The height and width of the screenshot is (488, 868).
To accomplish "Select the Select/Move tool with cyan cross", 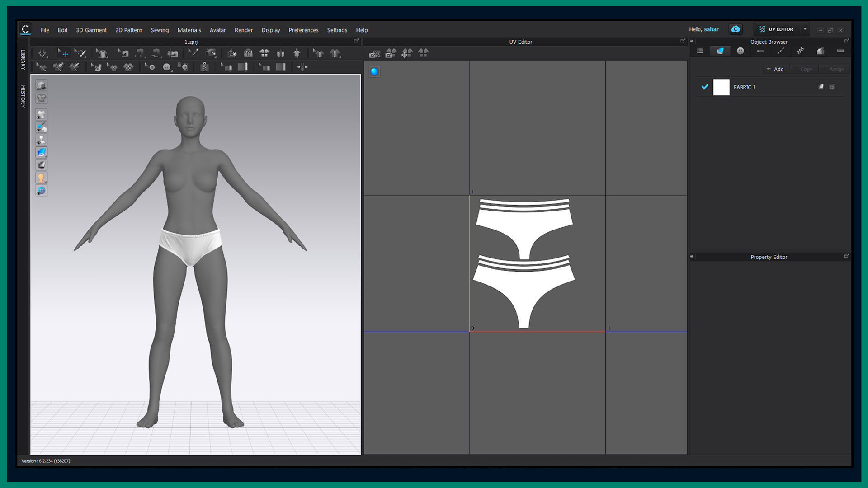I will (x=63, y=53).
